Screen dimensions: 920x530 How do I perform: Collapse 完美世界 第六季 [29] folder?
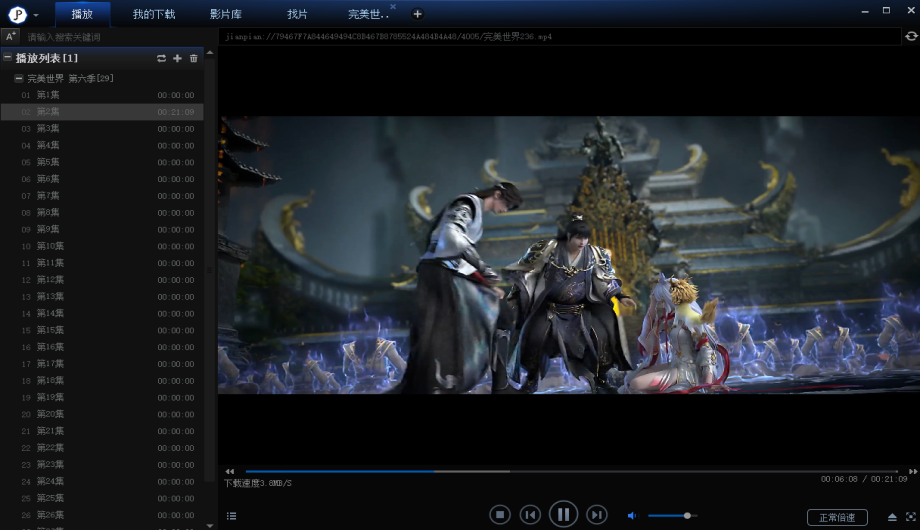[x=19, y=78]
